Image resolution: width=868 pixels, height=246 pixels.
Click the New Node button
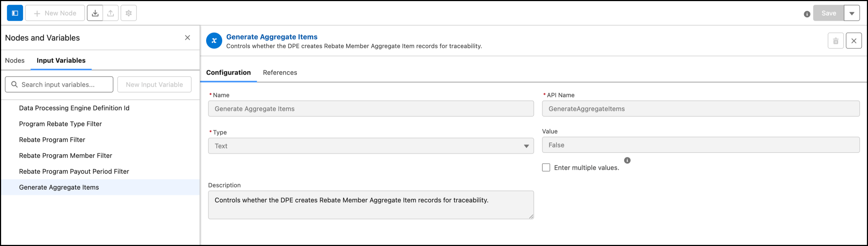tap(55, 13)
